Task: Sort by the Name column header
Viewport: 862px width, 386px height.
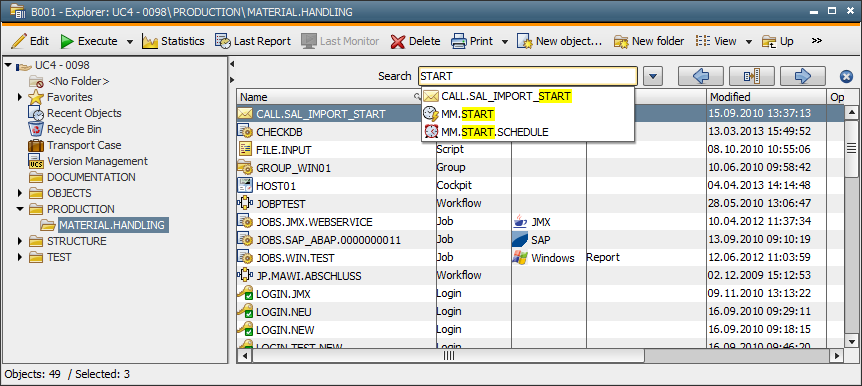Action: [x=330, y=97]
